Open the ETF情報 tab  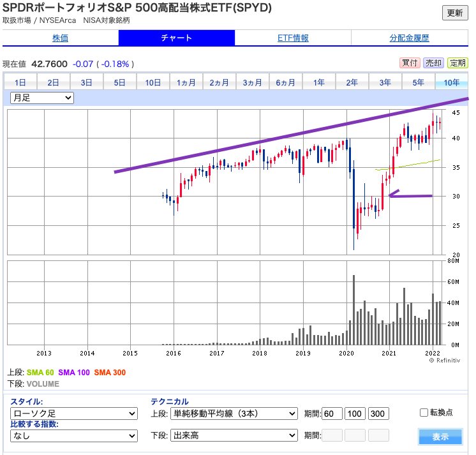point(293,38)
